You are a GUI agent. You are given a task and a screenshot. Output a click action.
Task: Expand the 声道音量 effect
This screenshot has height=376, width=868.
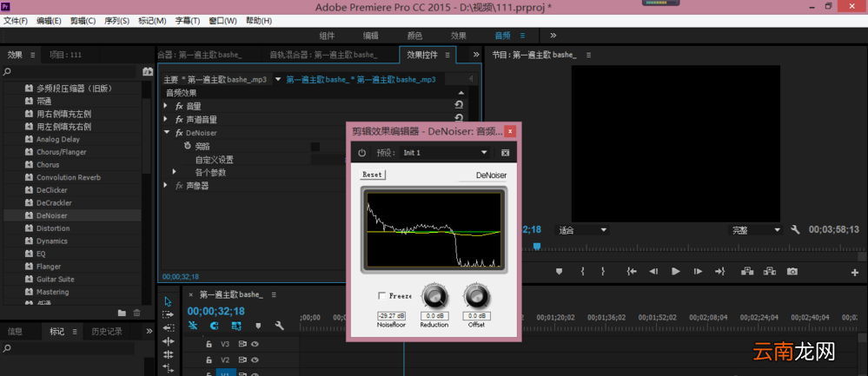pos(165,119)
